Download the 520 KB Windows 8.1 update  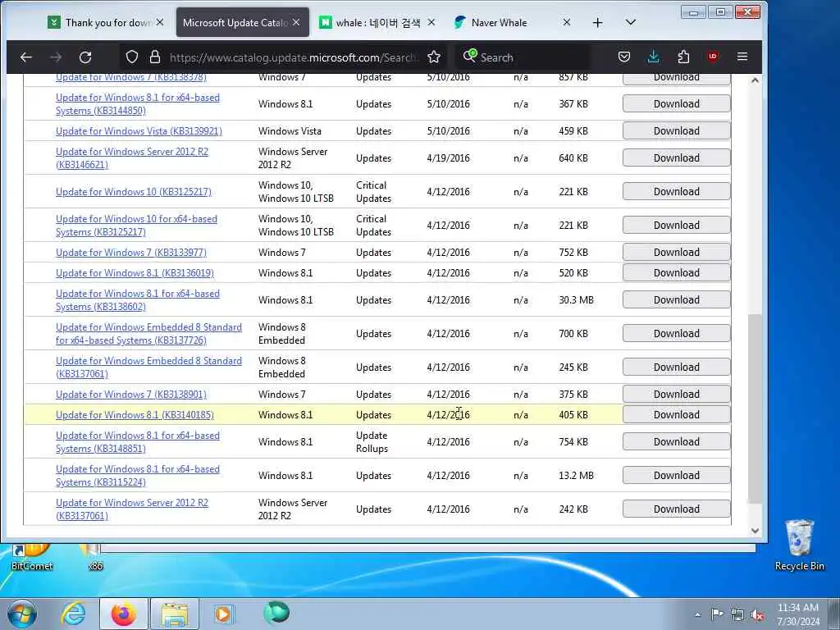[x=676, y=273]
